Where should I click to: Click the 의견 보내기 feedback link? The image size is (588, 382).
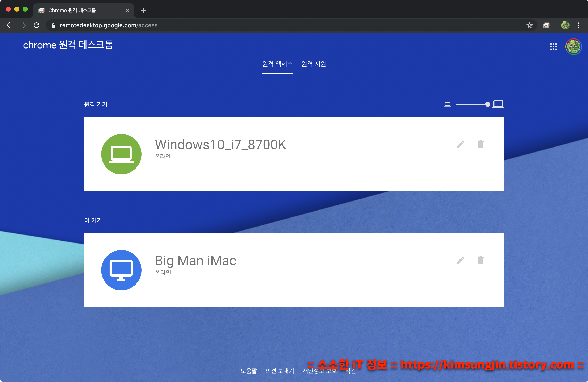(280, 371)
